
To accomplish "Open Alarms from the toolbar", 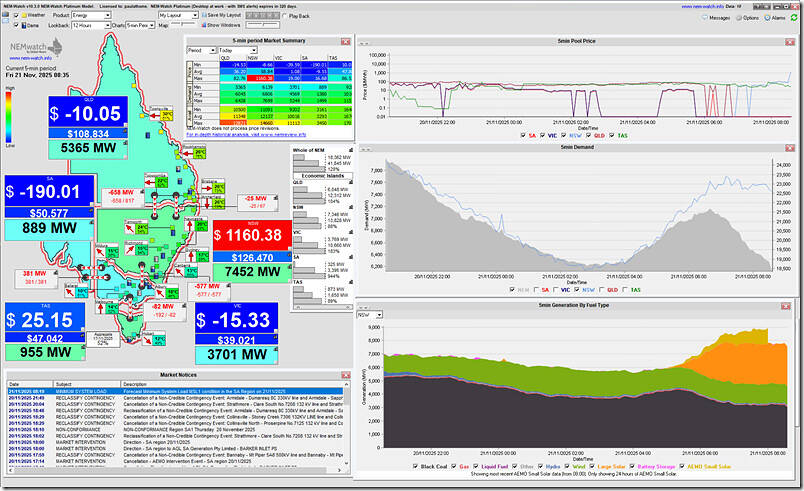I will coord(775,18).
